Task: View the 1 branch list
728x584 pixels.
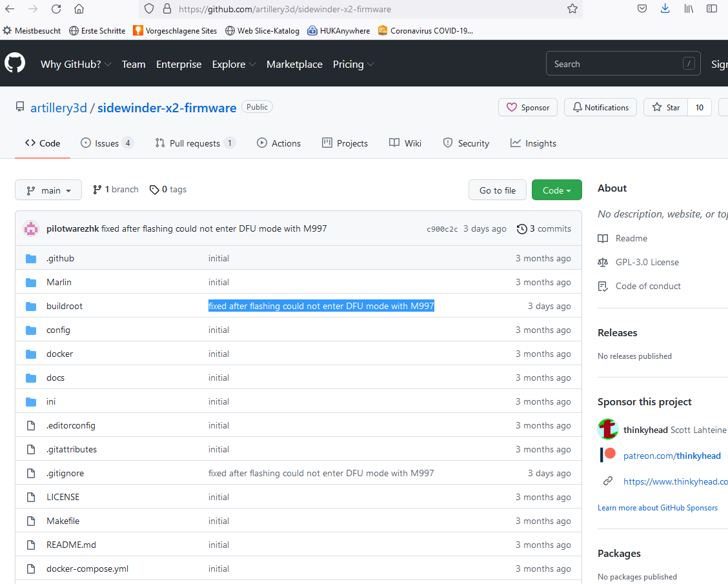Action: point(116,190)
